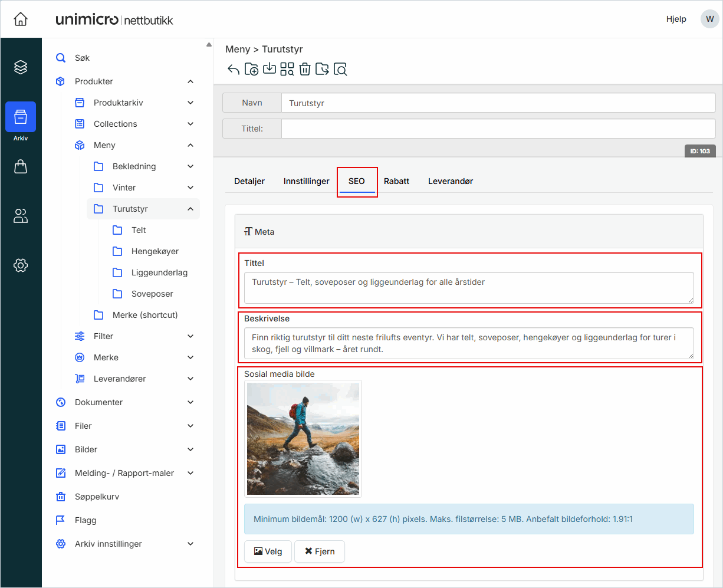This screenshot has width=723, height=588.
Task: Click the trash delete icon in toolbar
Action: [x=304, y=70]
